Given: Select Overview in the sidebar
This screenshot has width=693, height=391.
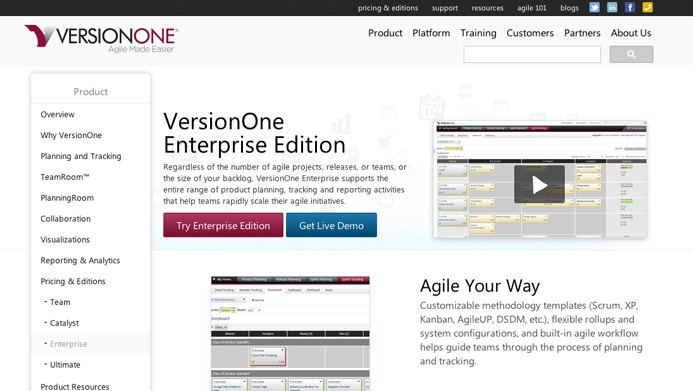Looking at the screenshot, I should (57, 114).
